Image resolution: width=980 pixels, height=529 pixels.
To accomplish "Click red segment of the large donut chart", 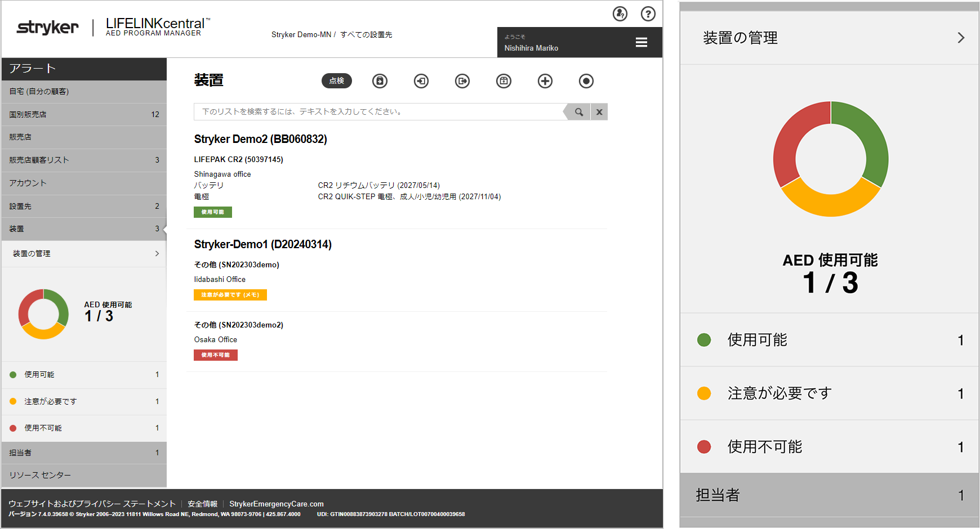I will coord(794,141).
